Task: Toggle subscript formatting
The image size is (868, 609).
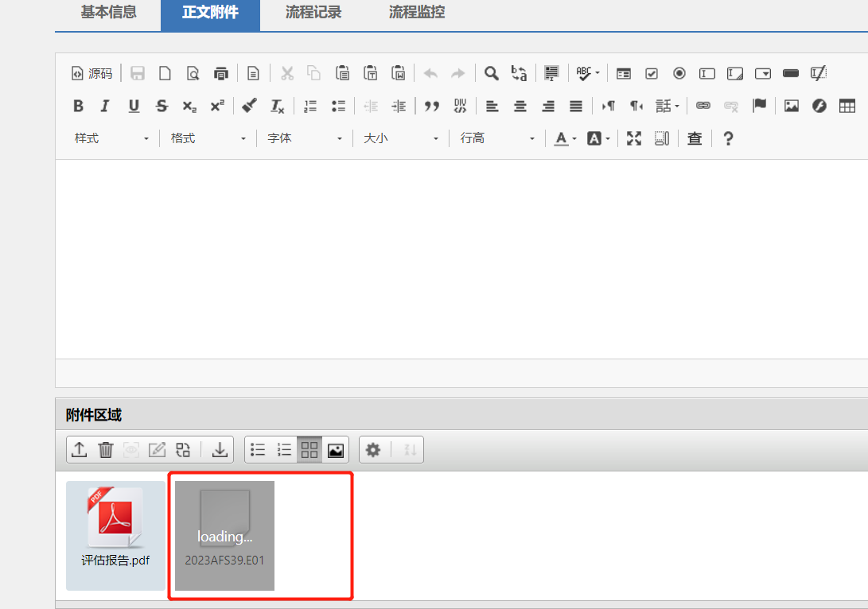Action: [x=189, y=106]
